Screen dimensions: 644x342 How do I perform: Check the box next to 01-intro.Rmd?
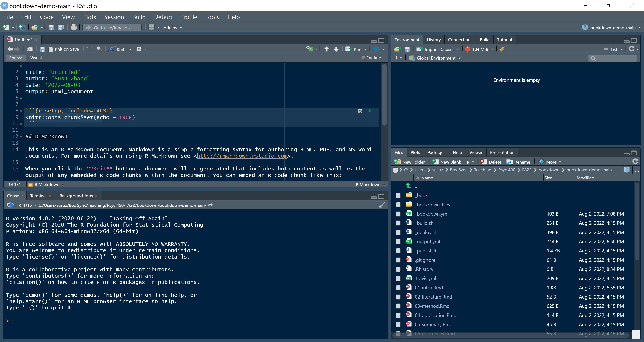pos(398,288)
